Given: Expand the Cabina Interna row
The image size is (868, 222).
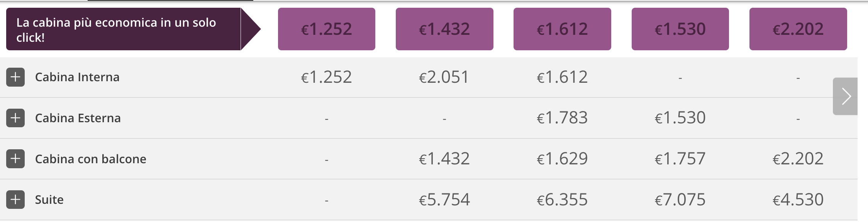Looking at the screenshot, I should (x=15, y=77).
